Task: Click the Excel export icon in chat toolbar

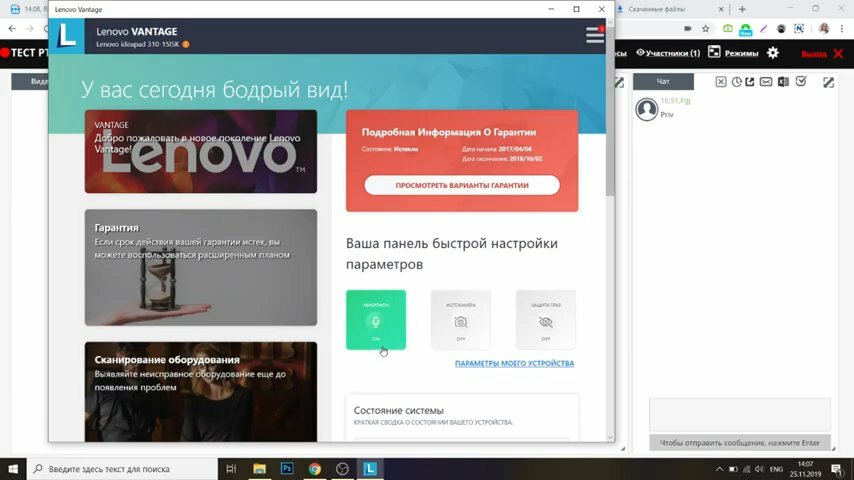Action: (783, 82)
